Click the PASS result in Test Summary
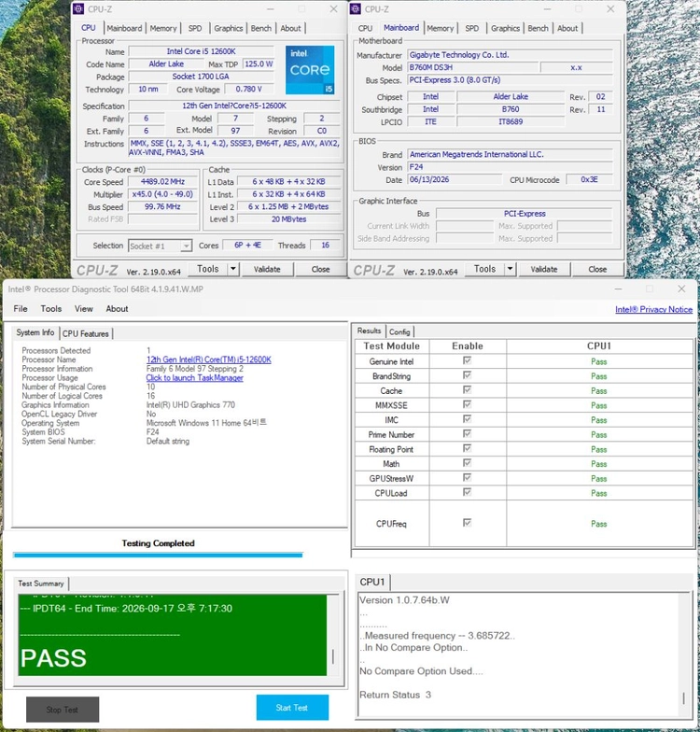The width and height of the screenshot is (700, 732). coord(54,657)
